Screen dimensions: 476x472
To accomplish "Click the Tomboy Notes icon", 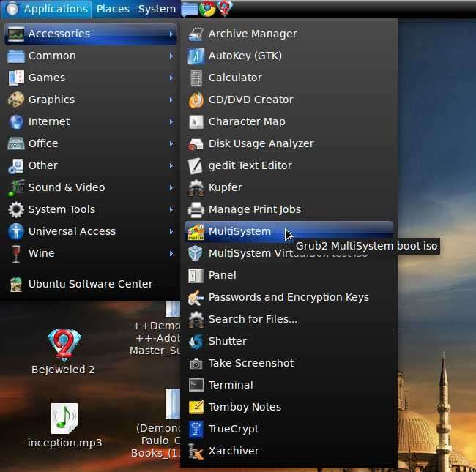I will pyautogui.click(x=196, y=407).
